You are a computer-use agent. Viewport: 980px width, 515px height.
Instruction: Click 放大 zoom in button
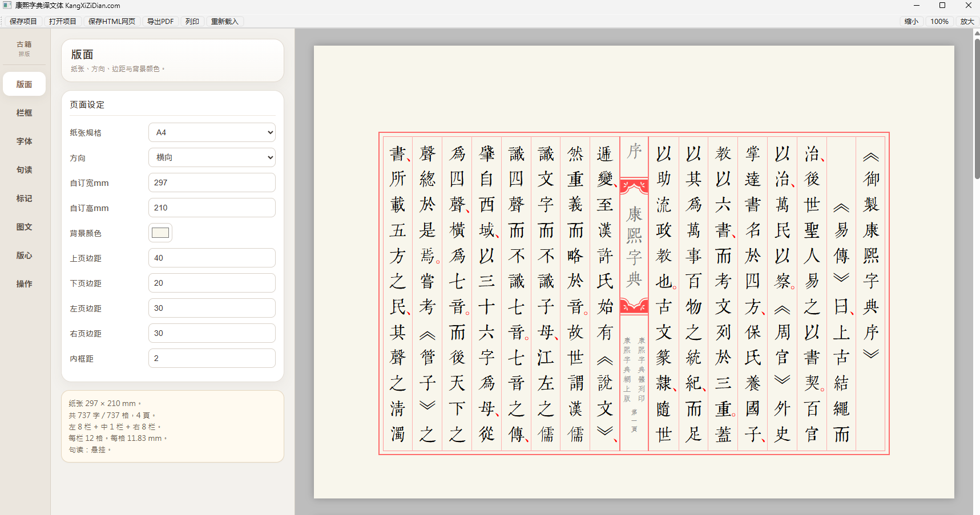click(967, 21)
